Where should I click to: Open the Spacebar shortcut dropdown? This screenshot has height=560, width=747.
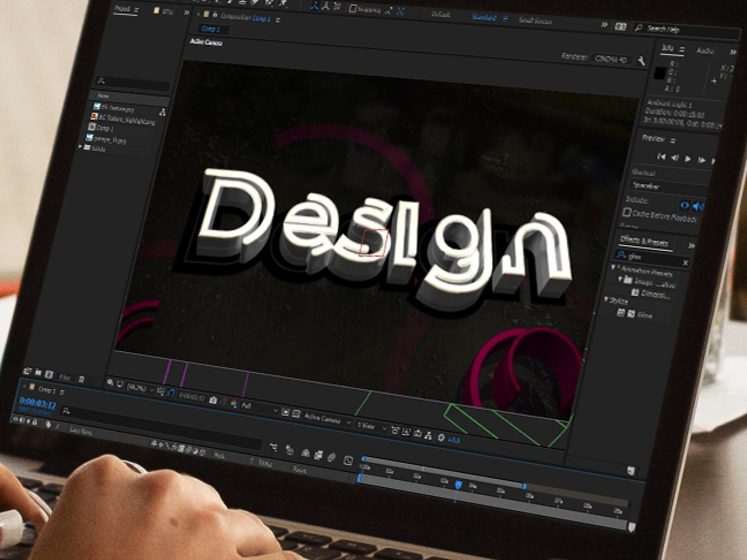670,186
